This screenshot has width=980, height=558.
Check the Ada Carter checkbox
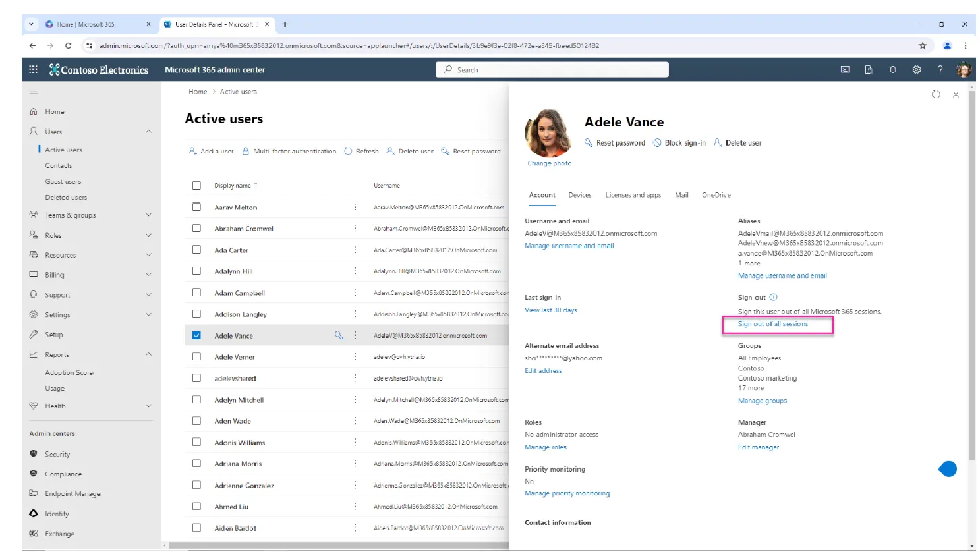coord(196,250)
